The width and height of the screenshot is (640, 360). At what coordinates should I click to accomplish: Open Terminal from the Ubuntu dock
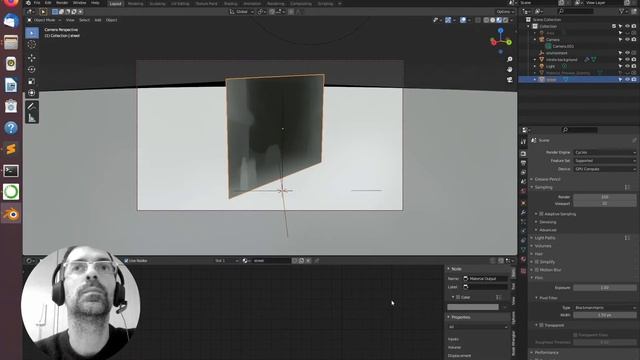tap(11, 171)
